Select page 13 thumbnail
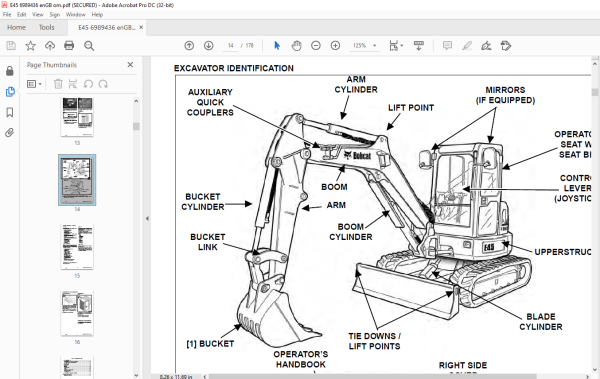This screenshot has height=379, width=600. (77, 117)
